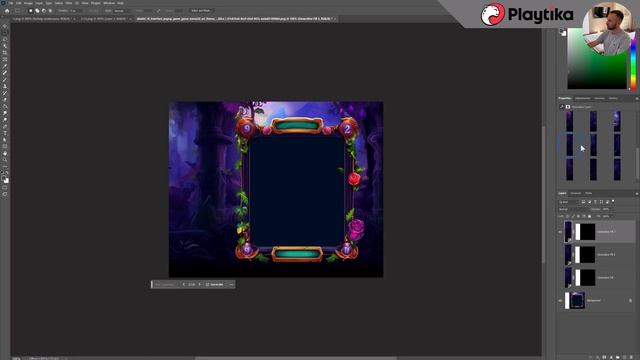Select the Path Selection tool
The height and width of the screenshot is (360, 640).
click(x=5, y=139)
